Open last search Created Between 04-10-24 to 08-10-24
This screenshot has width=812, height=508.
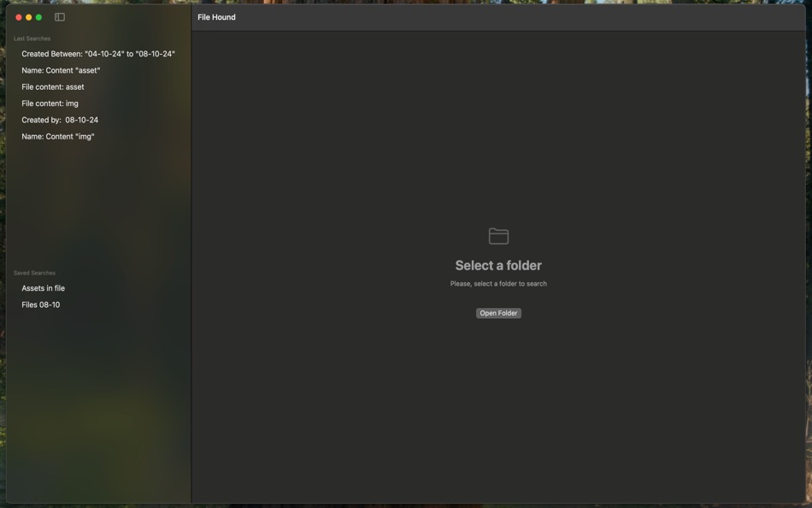pyautogui.click(x=98, y=54)
